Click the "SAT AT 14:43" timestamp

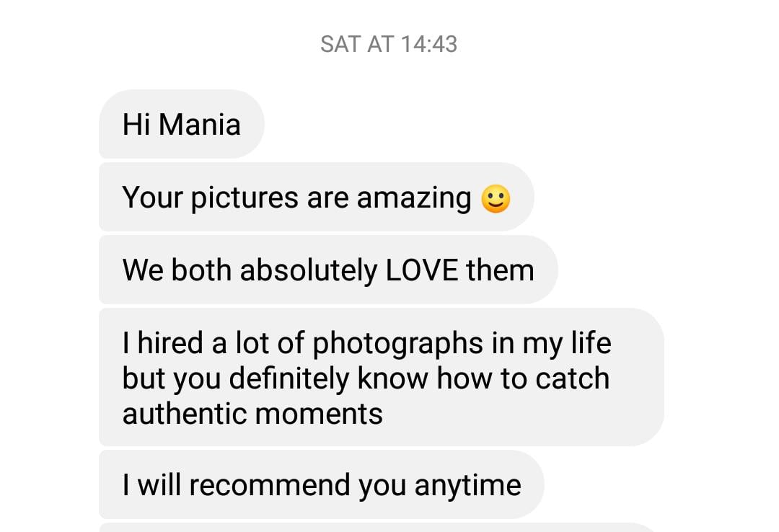pyautogui.click(x=389, y=45)
